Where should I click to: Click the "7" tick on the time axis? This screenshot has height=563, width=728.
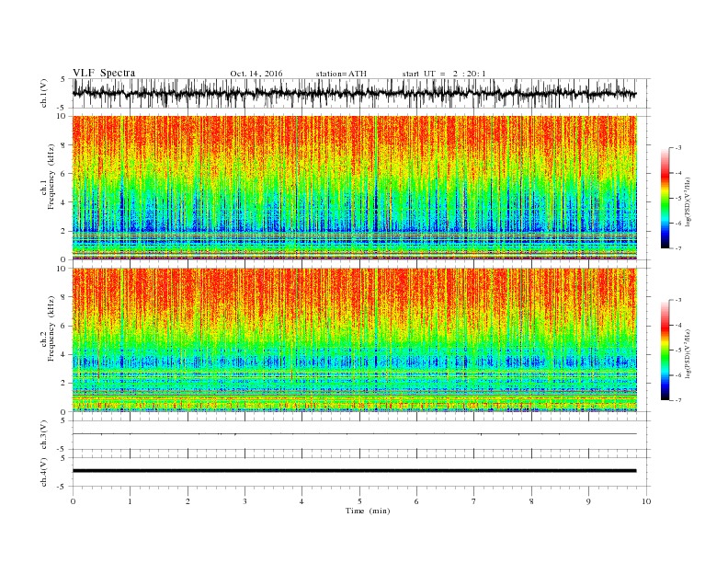point(474,501)
